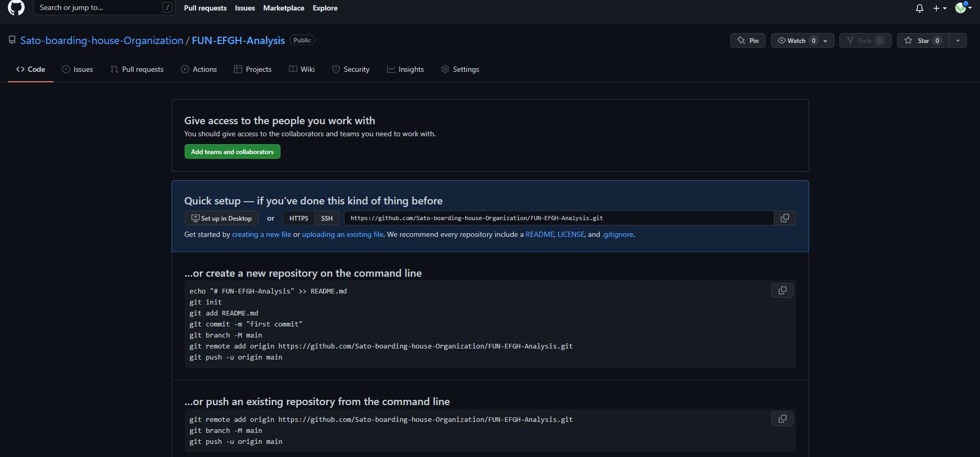Star the FUN-EFGH-Analysis repository
Screen dimensions: 980x457
point(922,40)
